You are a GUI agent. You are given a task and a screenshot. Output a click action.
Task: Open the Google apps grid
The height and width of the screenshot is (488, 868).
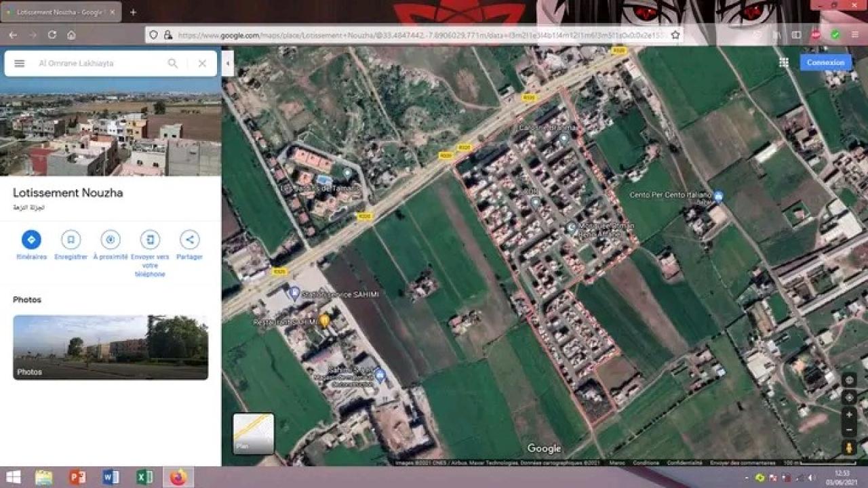click(x=784, y=62)
